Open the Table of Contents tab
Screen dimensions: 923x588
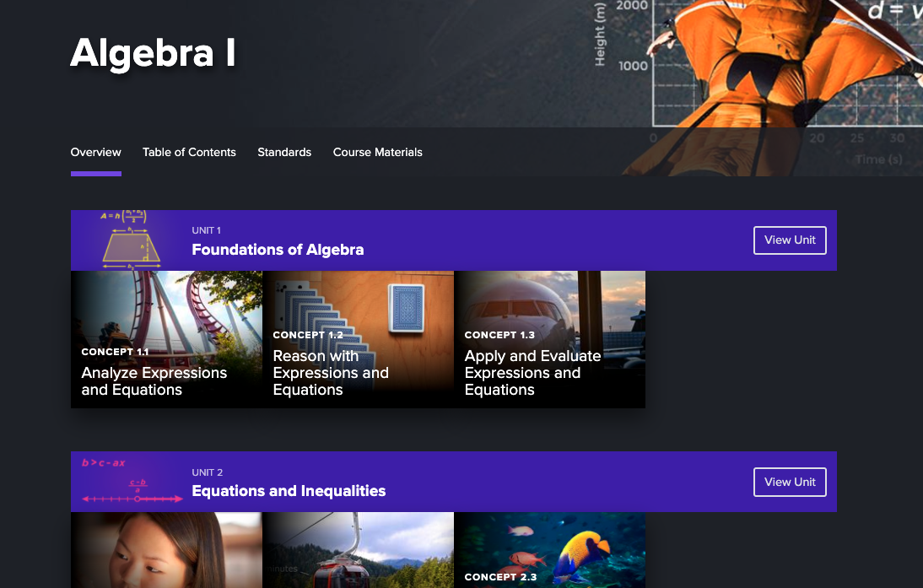(189, 153)
